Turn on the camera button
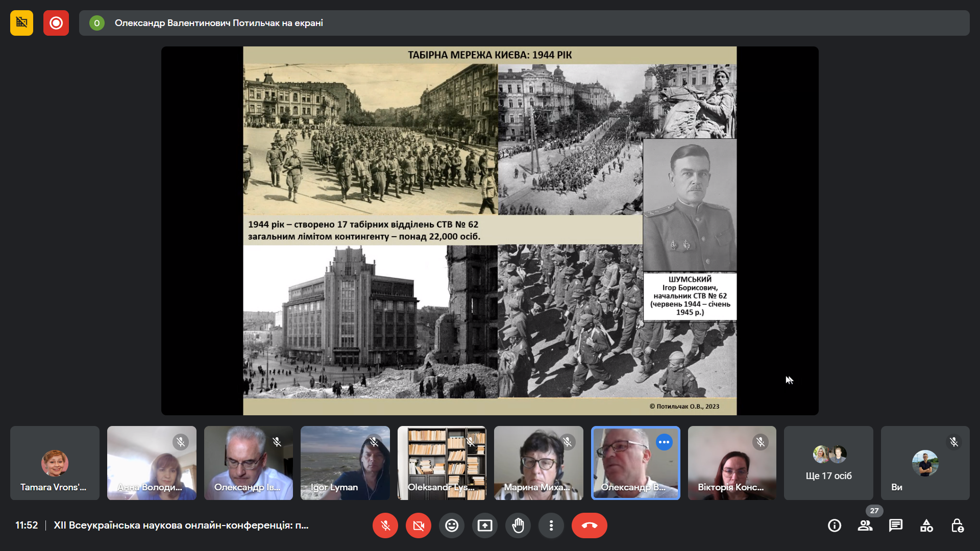 419,525
